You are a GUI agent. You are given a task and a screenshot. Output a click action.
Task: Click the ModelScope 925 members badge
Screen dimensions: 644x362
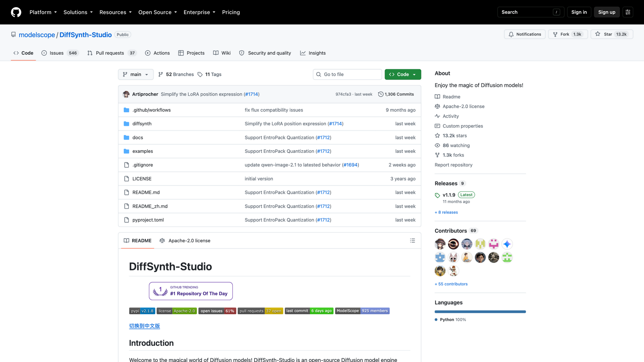pos(362,311)
